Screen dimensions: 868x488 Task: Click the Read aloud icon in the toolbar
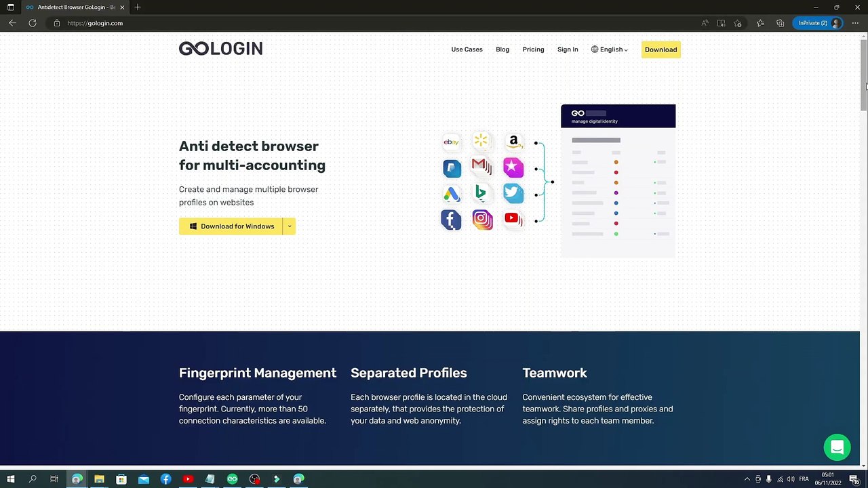(x=705, y=23)
